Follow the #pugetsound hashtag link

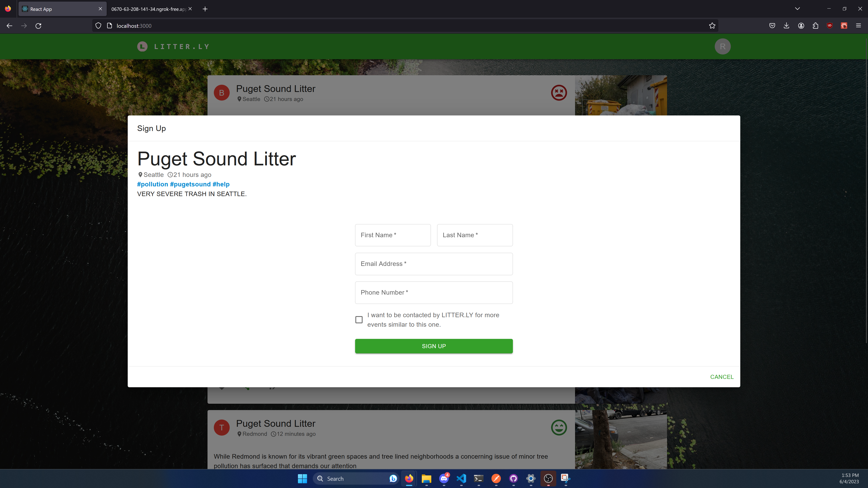click(190, 184)
